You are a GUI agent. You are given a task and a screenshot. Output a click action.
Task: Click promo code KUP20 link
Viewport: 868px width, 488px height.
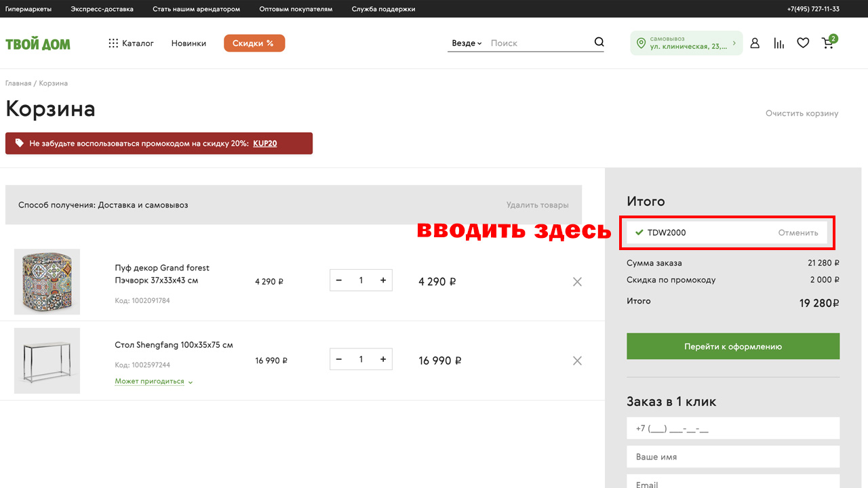(x=264, y=144)
